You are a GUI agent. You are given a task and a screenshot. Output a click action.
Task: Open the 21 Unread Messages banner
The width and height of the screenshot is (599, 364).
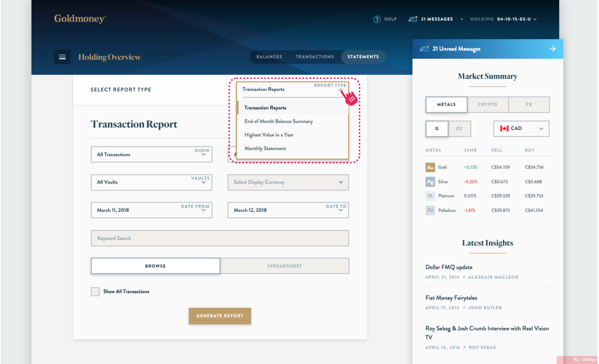point(488,49)
